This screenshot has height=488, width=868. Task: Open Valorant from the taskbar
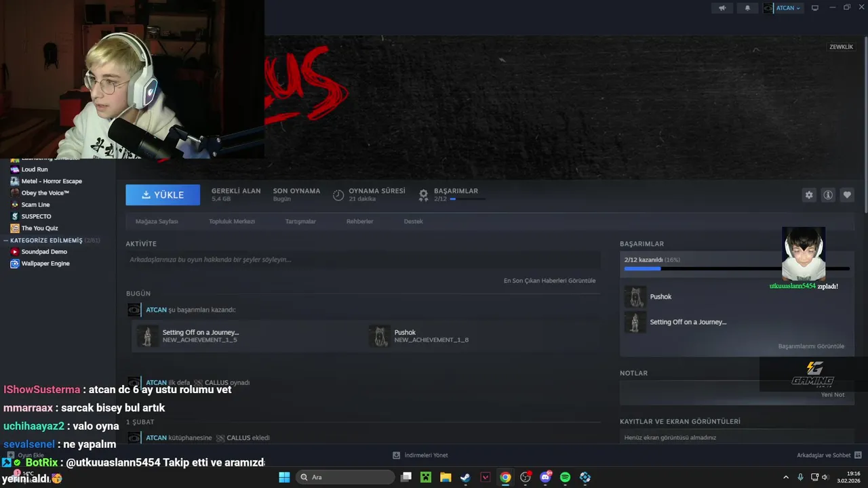[486, 477]
